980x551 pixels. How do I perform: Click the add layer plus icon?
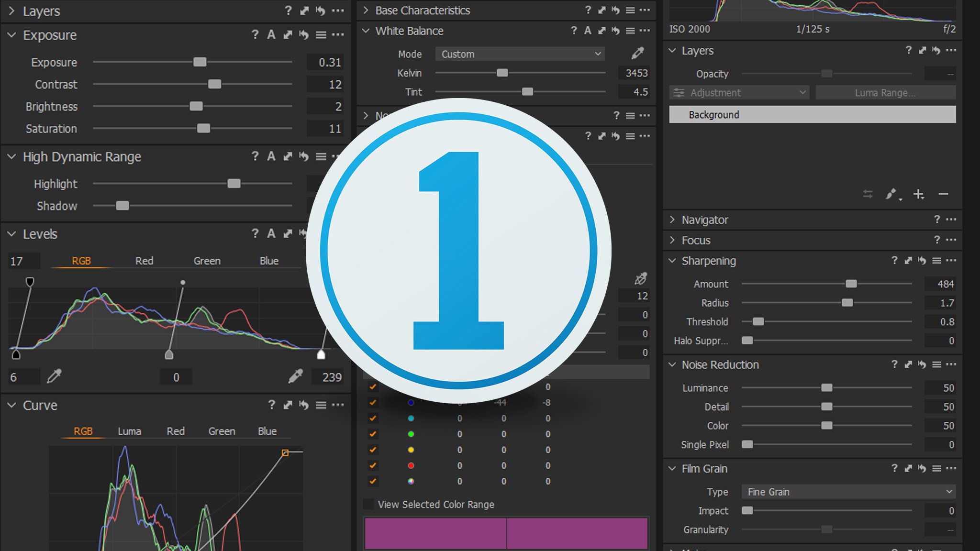point(918,194)
